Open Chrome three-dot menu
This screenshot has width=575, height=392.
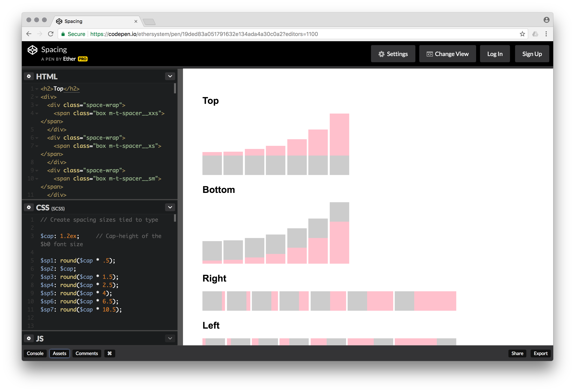click(x=546, y=34)
